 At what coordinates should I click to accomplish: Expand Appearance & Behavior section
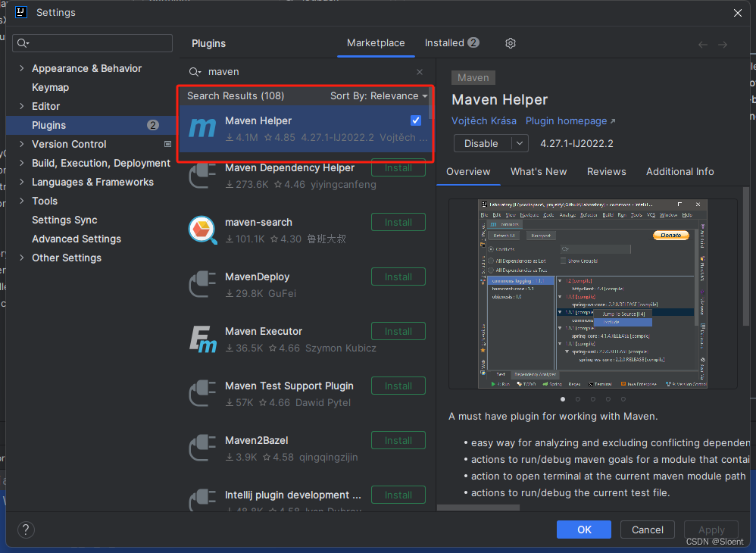pyautogui.click(x=22, y=68)
